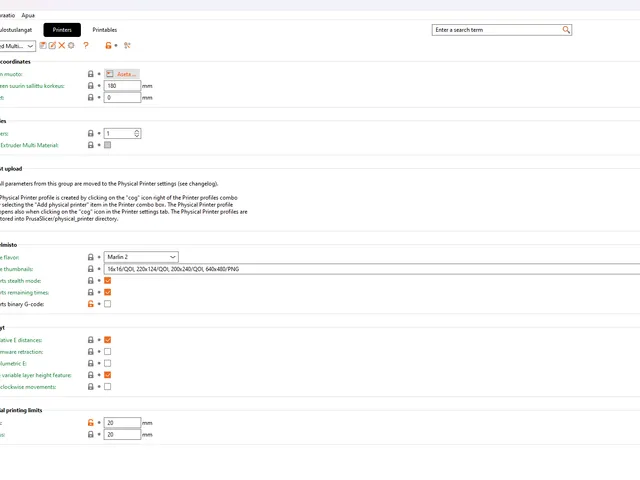This screenshot has height=480, width=640.
Task: Click lock icon for volumetric E row
Action: tap(91, 363)
